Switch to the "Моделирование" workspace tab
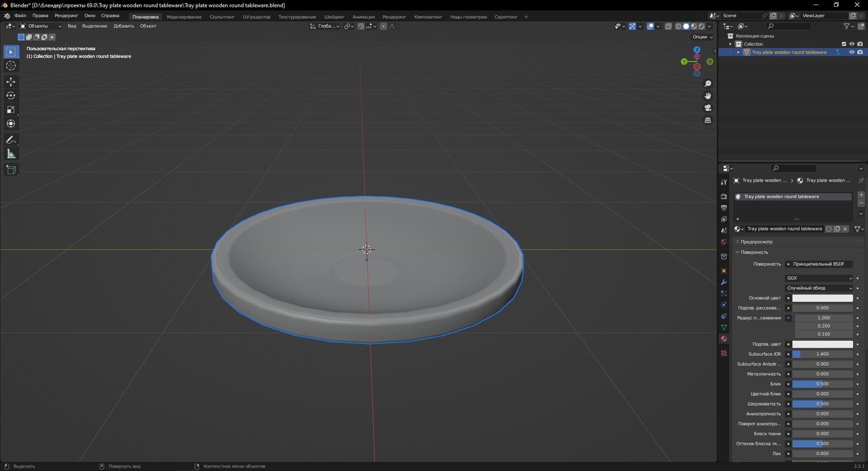Image resolution: width=868 pixels, height=471 pixels. 184,17
